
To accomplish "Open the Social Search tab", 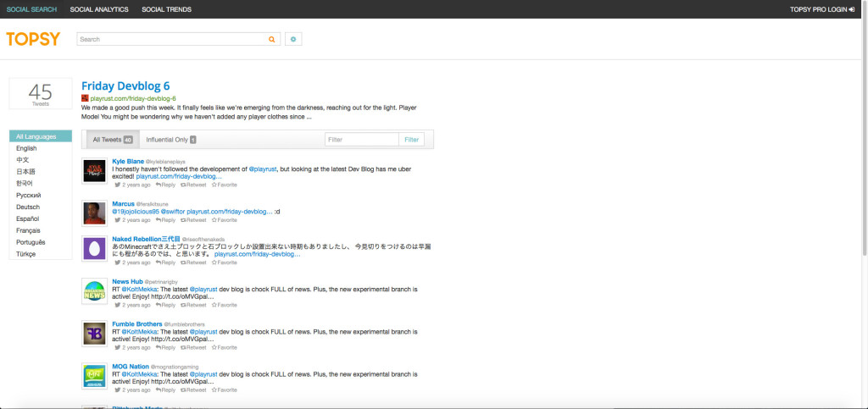I will point(31,9).
